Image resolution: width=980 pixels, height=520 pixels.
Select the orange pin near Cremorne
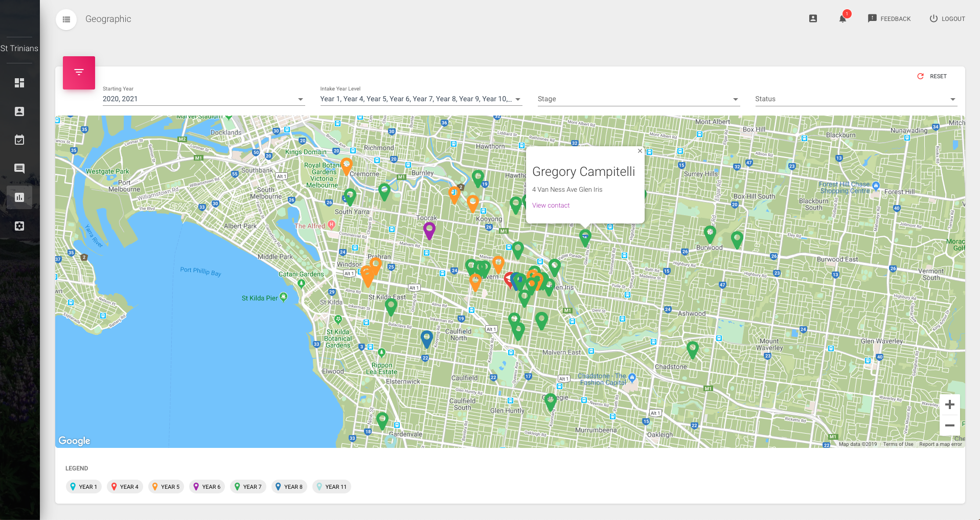tap(346, 166)
